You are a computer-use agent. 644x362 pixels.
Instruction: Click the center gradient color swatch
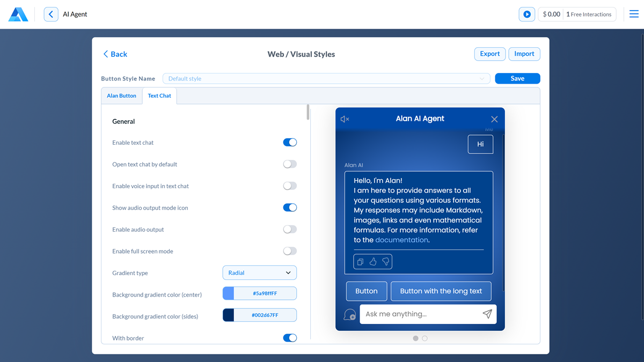229,294
